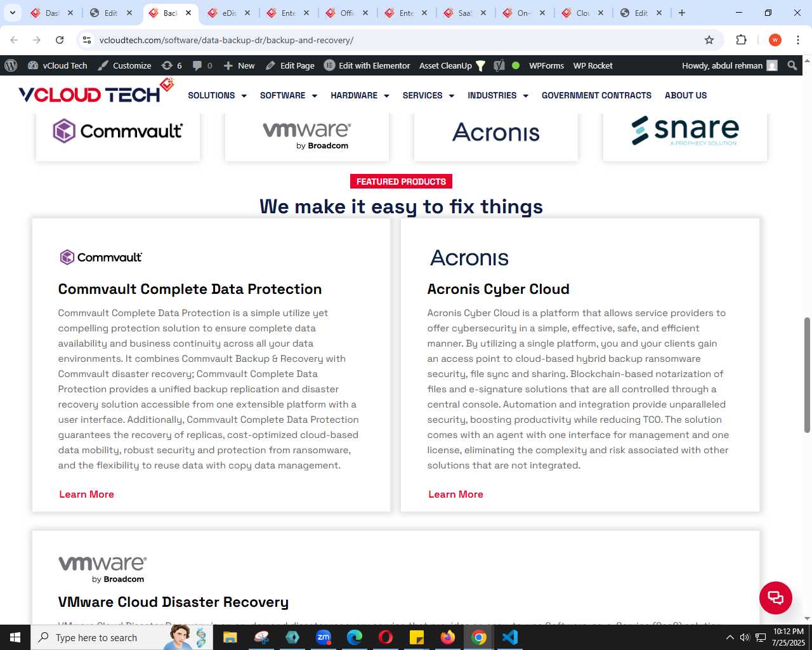Click the browser back arrow

pos(14,40)
